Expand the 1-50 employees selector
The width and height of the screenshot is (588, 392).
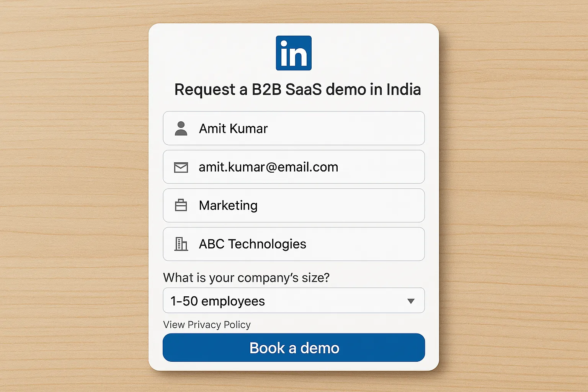pyautogui.click(x=294, y=301)
